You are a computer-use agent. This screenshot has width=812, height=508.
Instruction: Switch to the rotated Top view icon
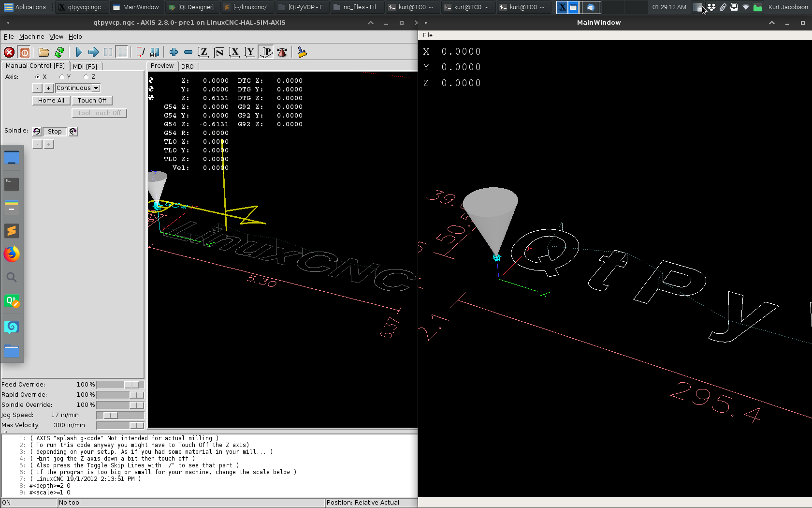(219, 52)
